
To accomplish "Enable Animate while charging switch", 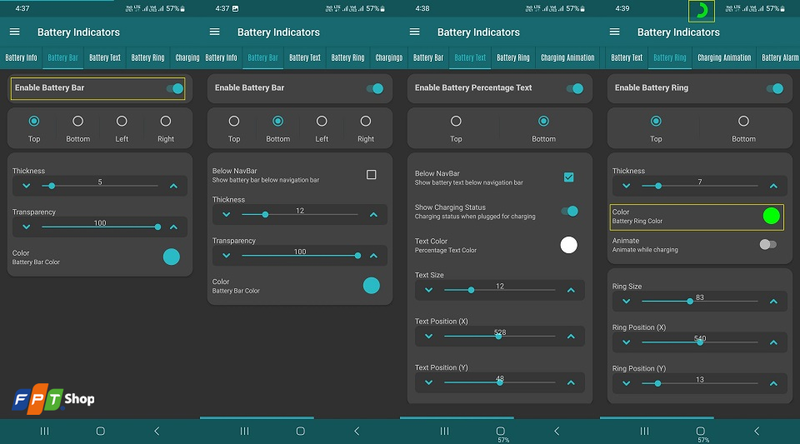I will click(768, 244).
